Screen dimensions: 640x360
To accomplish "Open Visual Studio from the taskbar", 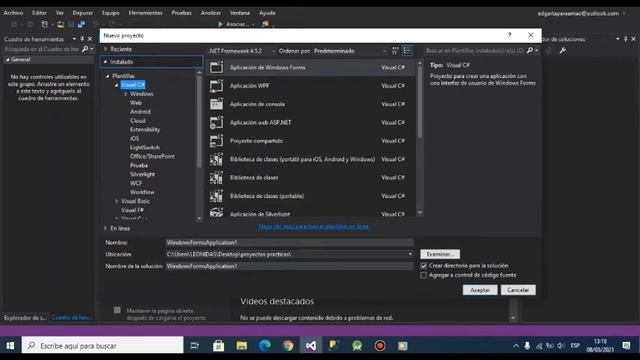I will point(311,346).
